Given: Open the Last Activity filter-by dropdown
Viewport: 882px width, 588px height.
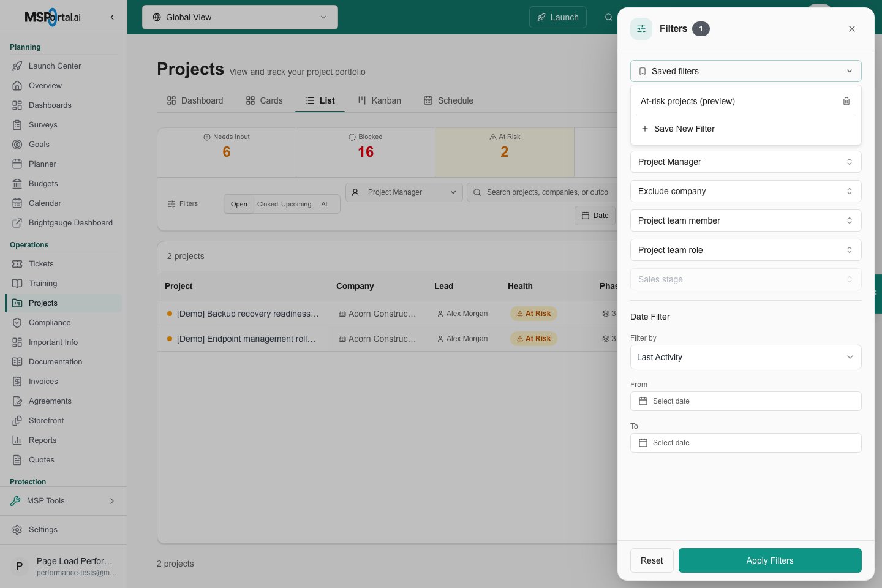Looking at the screenshot, I should click(746, 357).
